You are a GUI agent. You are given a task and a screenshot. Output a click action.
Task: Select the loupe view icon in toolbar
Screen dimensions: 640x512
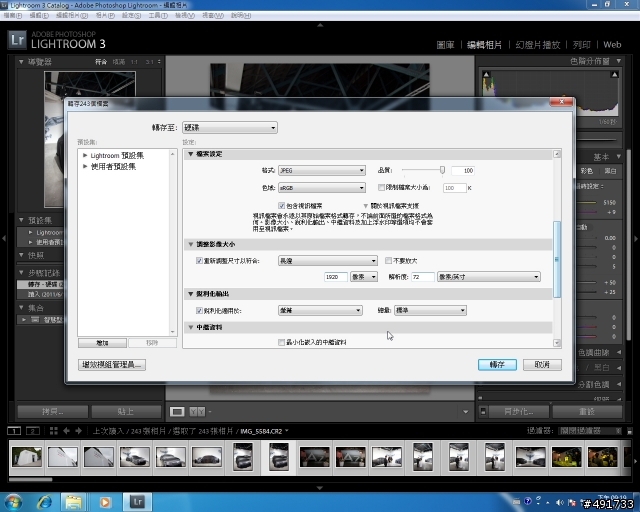(x=177, y=412)
